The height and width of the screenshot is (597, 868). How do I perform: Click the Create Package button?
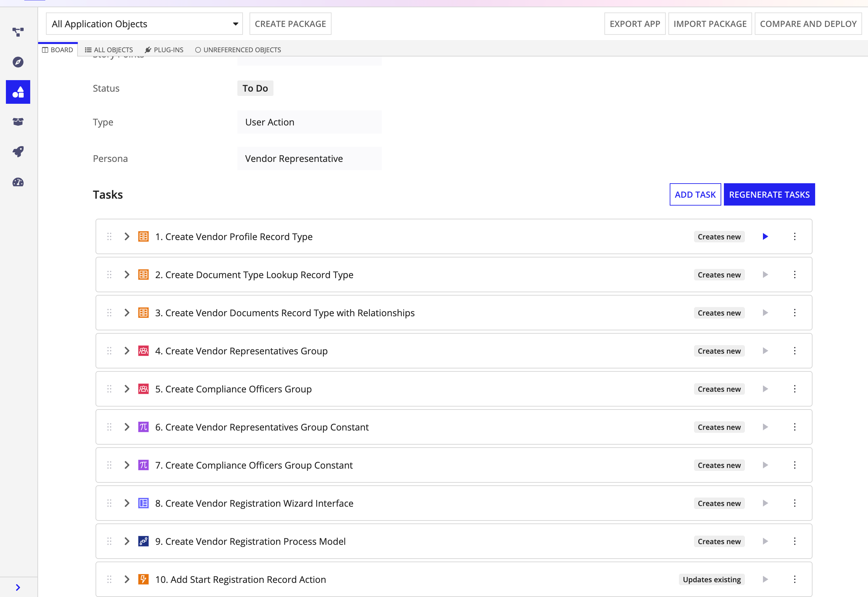coord(291,24)
